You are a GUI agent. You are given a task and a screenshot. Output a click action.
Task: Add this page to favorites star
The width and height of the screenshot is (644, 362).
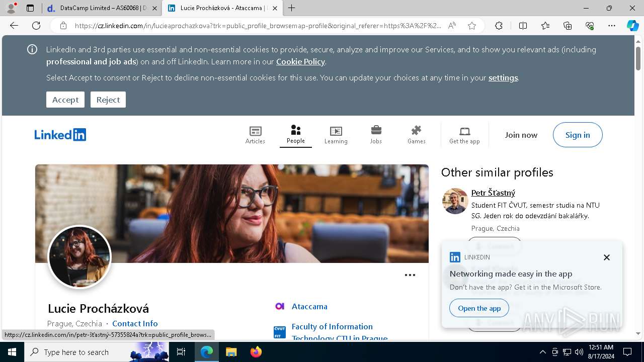click(x=472, y=26)
